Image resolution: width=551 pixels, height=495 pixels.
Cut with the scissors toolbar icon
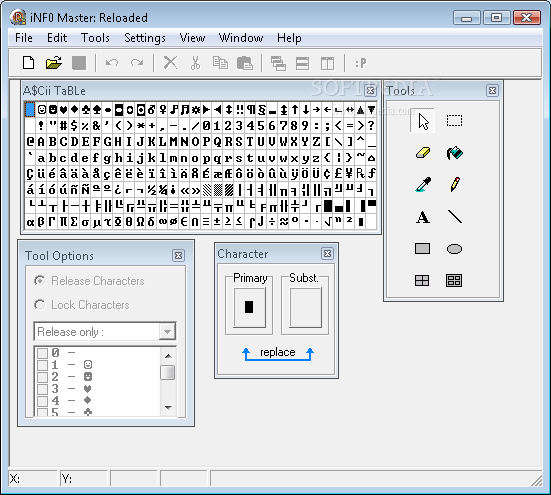(195, 63)
